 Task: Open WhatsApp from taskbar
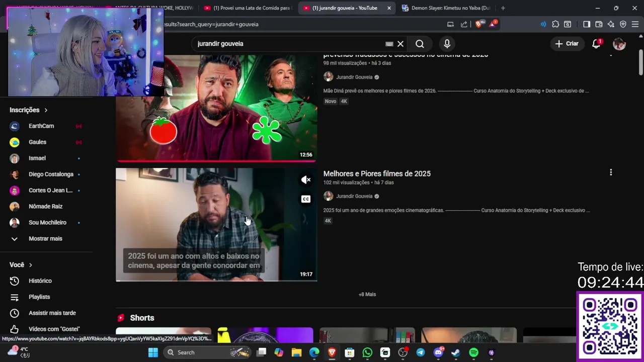pyautogui.click(x=367, y=352)
